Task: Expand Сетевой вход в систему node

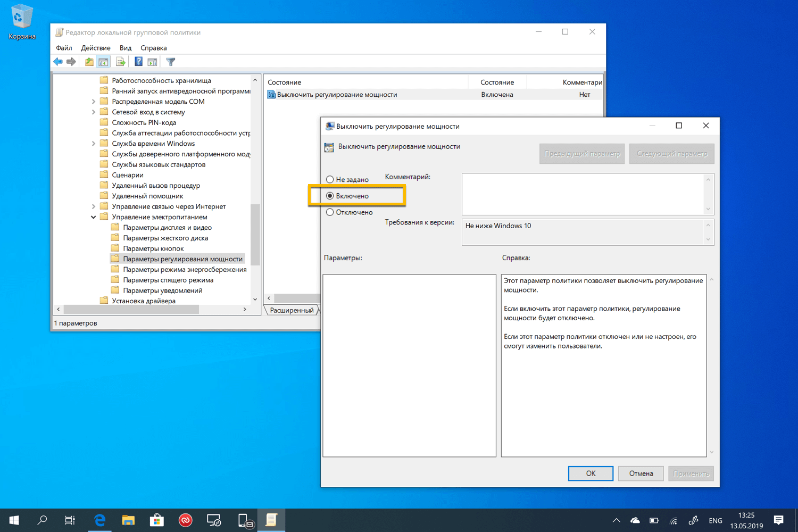Action: 94,112
